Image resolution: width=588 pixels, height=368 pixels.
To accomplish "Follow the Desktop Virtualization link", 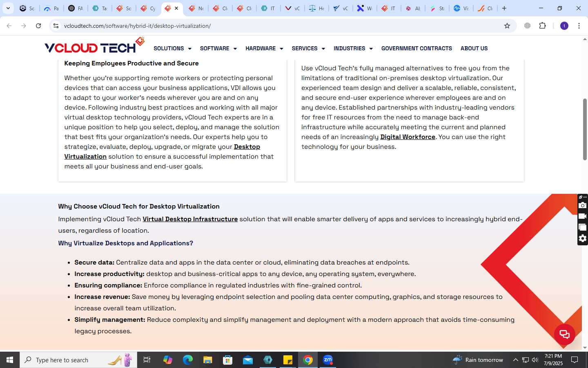I will click(x=247, y=147).
